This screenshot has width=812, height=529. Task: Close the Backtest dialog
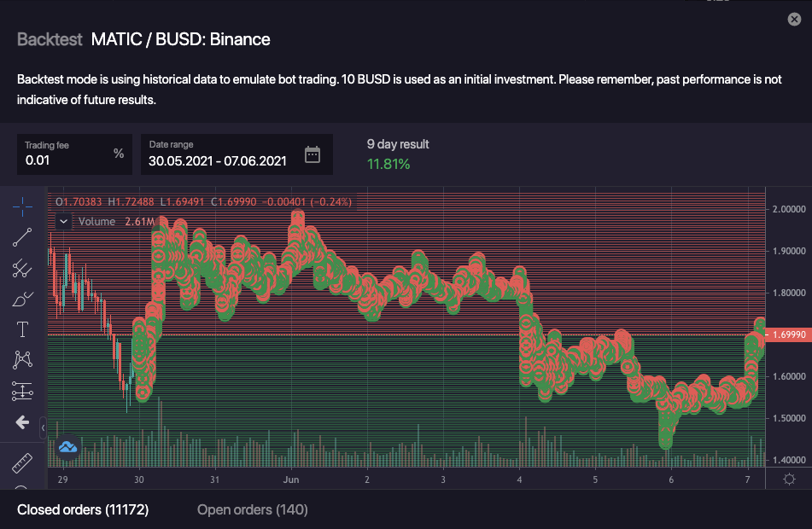click(x=794, y=20)
